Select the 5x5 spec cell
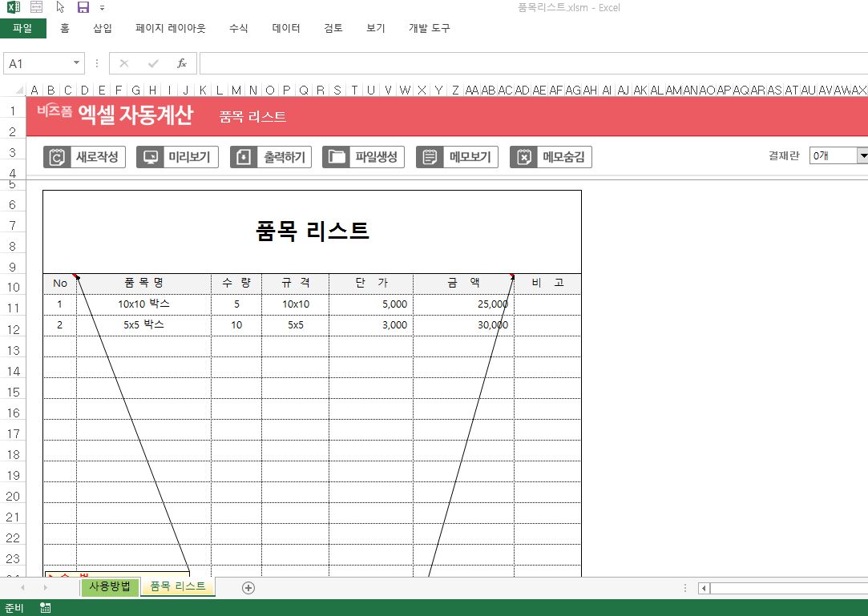The height and width of the screenshot is (616, 868). point(296,325)
